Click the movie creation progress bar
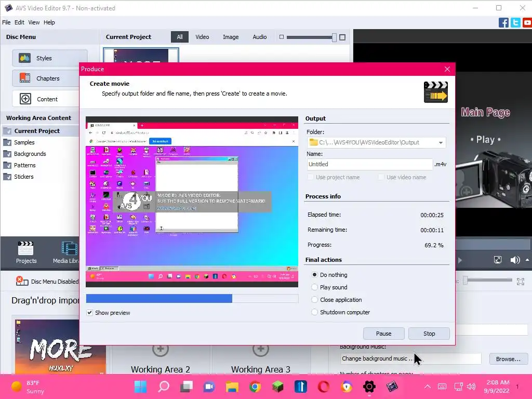This screenshot has height=399, width=532. click(x=192, y=299)
